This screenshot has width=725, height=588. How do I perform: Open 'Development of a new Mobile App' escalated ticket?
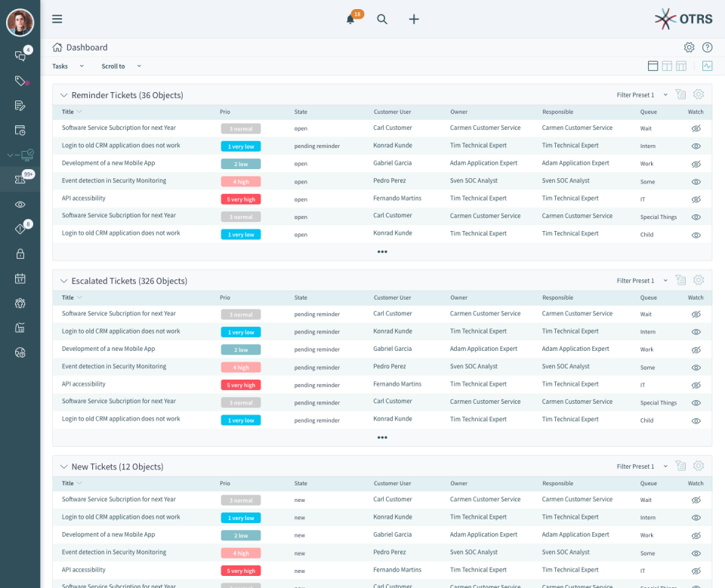pos(108,349)
